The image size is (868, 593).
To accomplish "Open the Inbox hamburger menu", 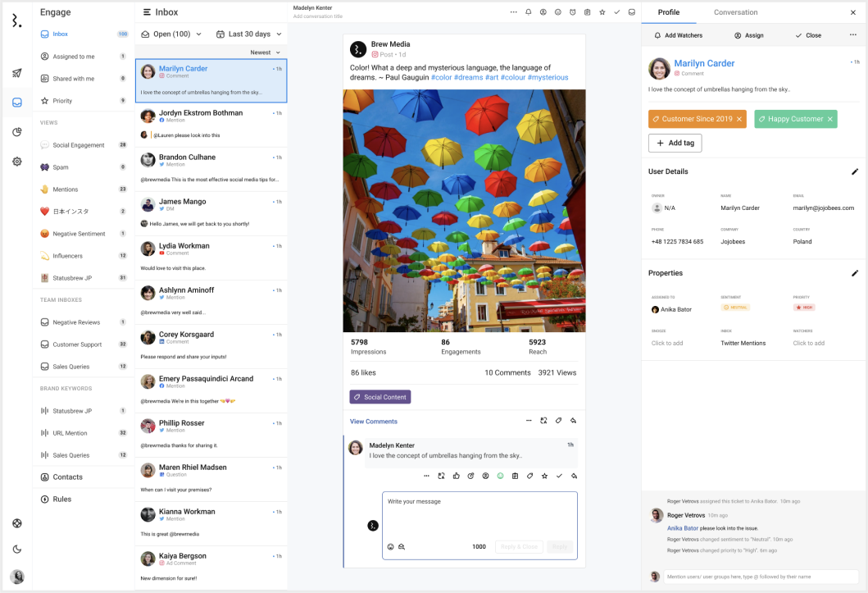I will click(x=148, y=12).
